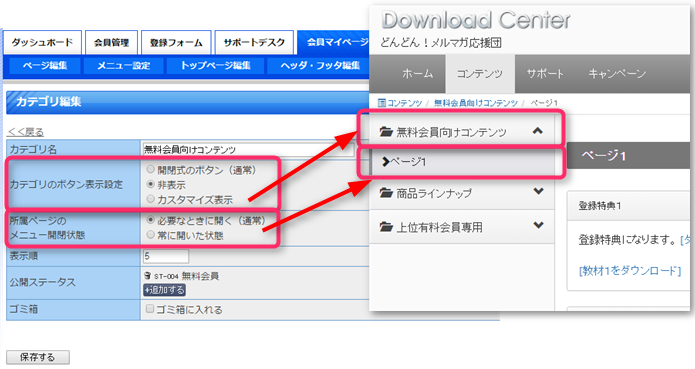Click arrow icon beside ページ1 menu item
695x369 pixels.
pyautogui.click(x=386, y=162)
